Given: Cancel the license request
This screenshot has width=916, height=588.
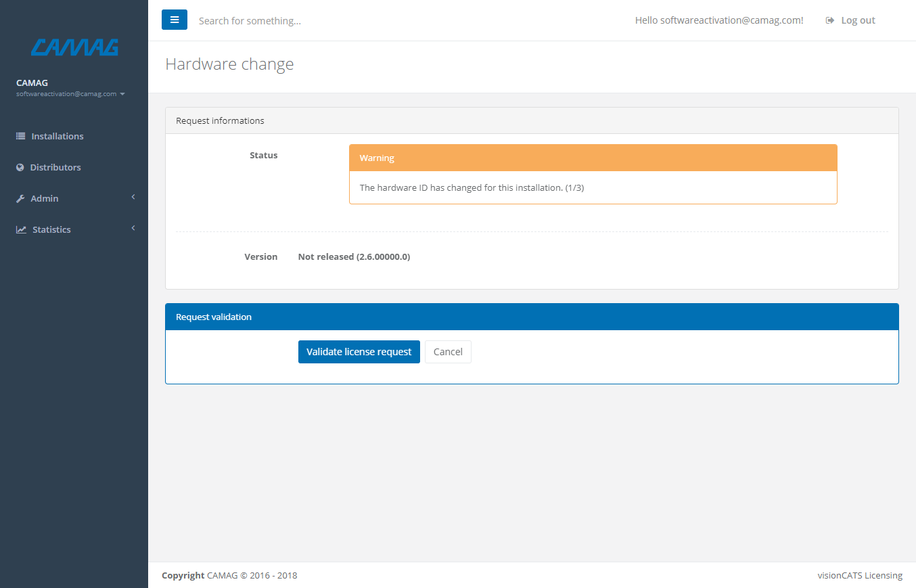Looking at the screenshot, I should 448,351.
